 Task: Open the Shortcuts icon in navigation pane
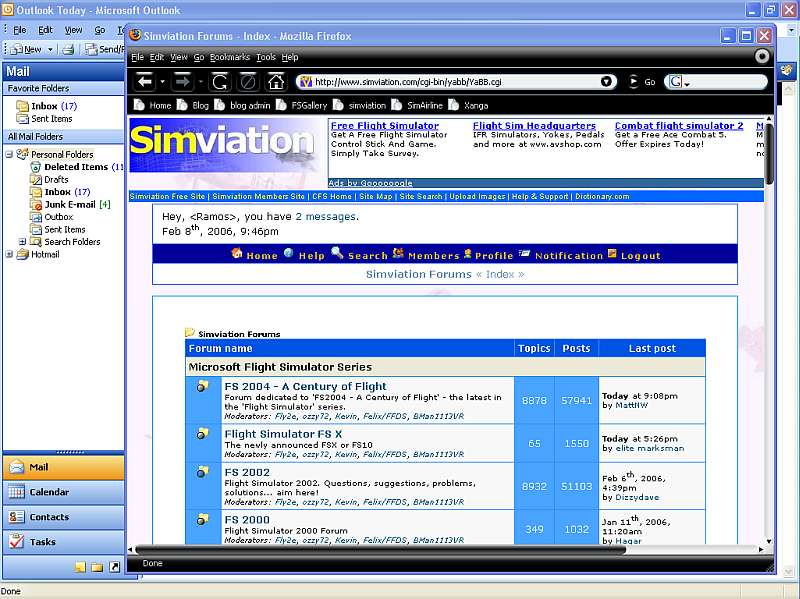pyautogui.click(x=114, y=567)
